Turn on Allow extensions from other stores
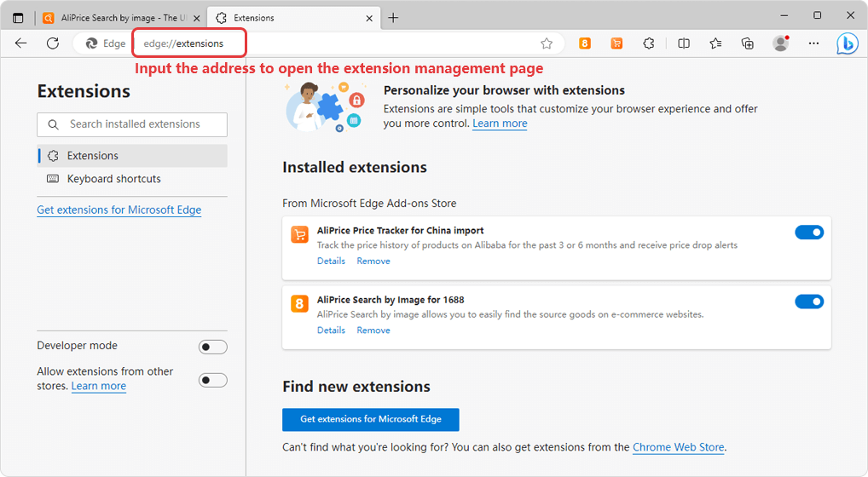 (x=212, y=380)
